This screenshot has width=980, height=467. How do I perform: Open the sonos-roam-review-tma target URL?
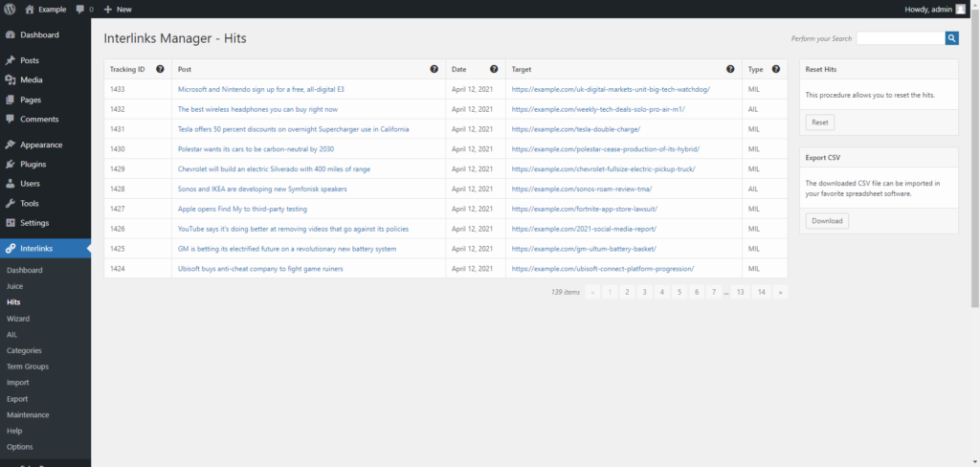(581, 189)
